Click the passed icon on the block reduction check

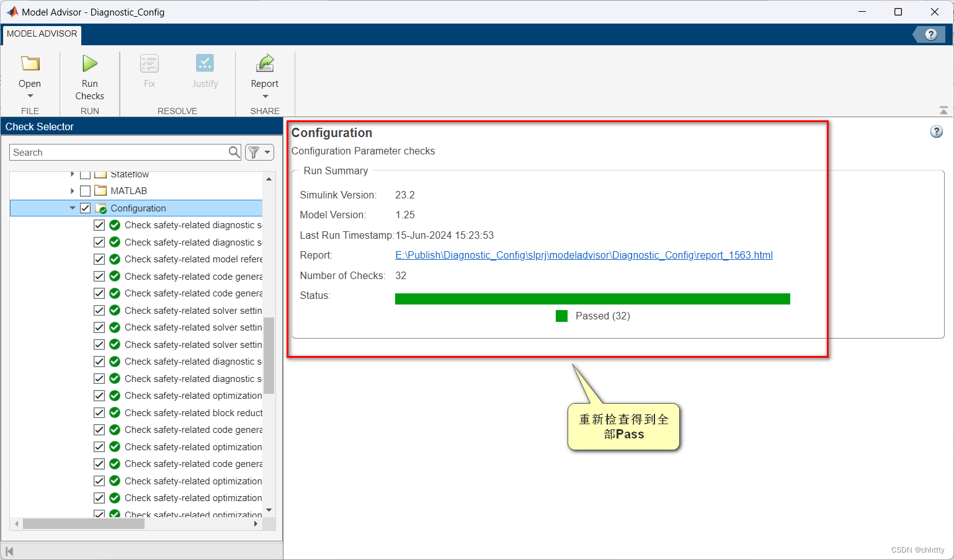click(115, 412)
